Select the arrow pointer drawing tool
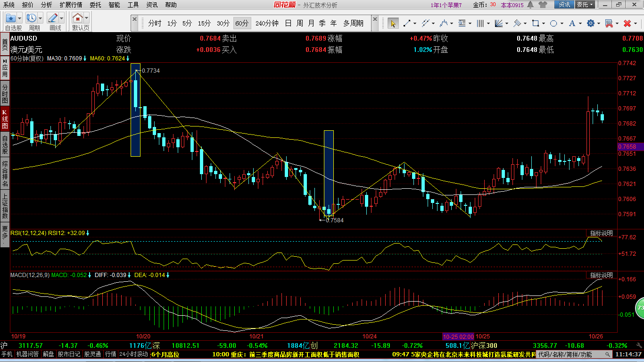The height and width of the screenshot is (362, 644). (x=393, y=23)
